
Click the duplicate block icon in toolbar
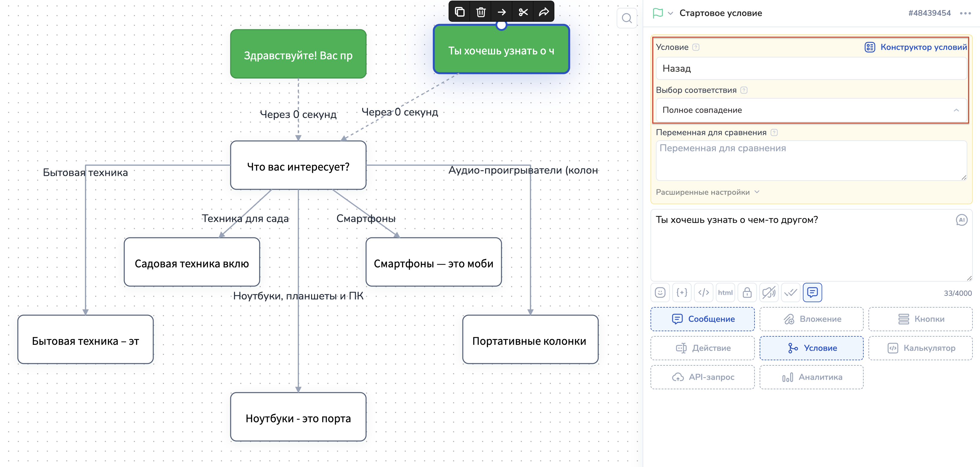click(459, 12)
